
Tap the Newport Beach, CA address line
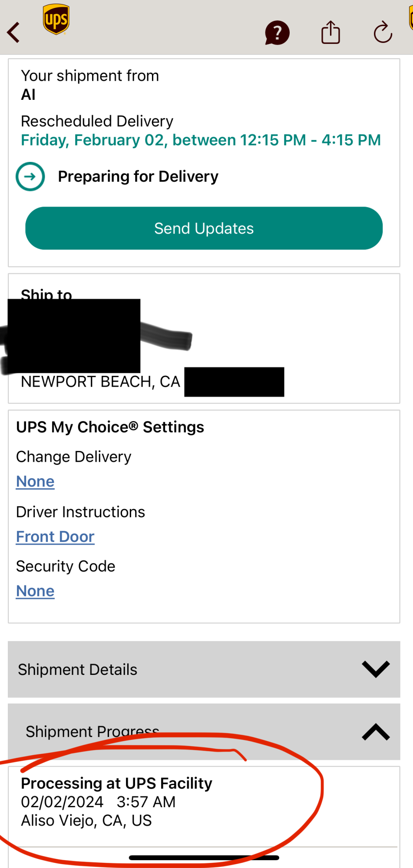tap(100, 382)
